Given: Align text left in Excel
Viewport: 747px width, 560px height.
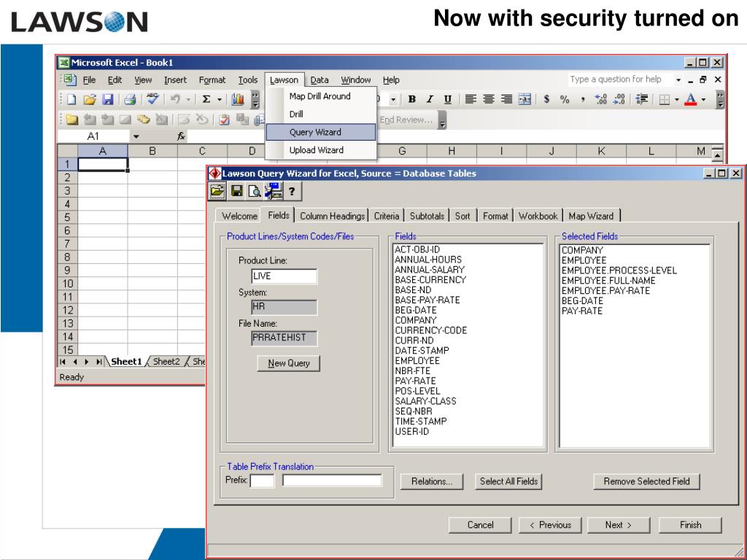Looking at the screenshot, I should [x=471, y=99].
